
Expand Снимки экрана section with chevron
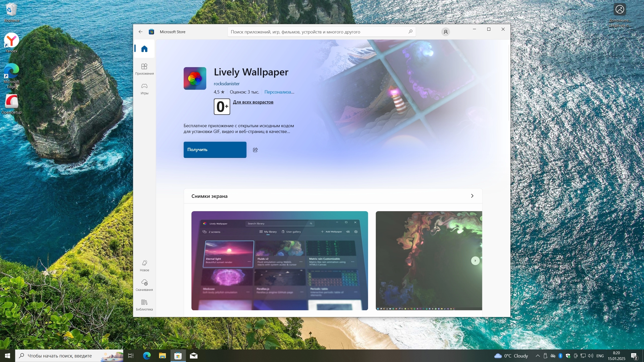click(472, 196)
